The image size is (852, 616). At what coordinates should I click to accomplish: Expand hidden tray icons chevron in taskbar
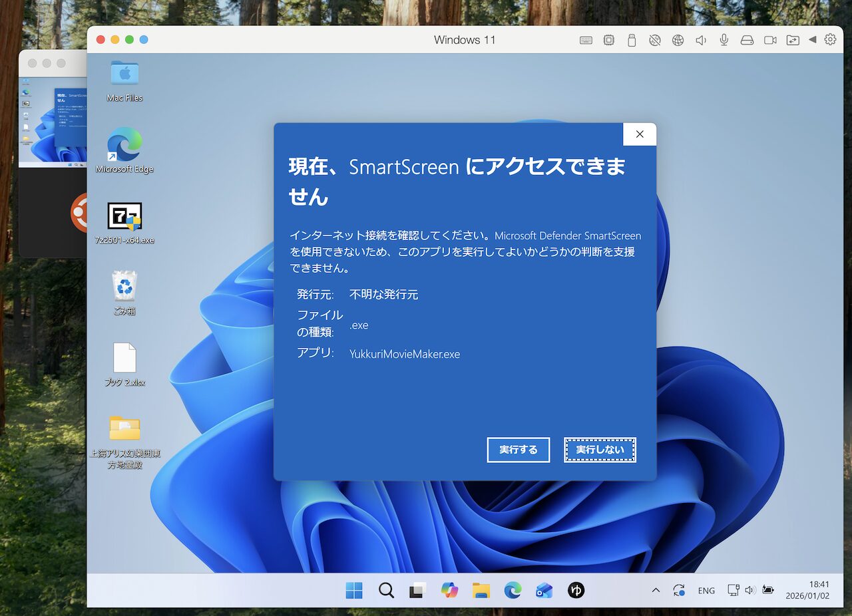coord(656,590)
